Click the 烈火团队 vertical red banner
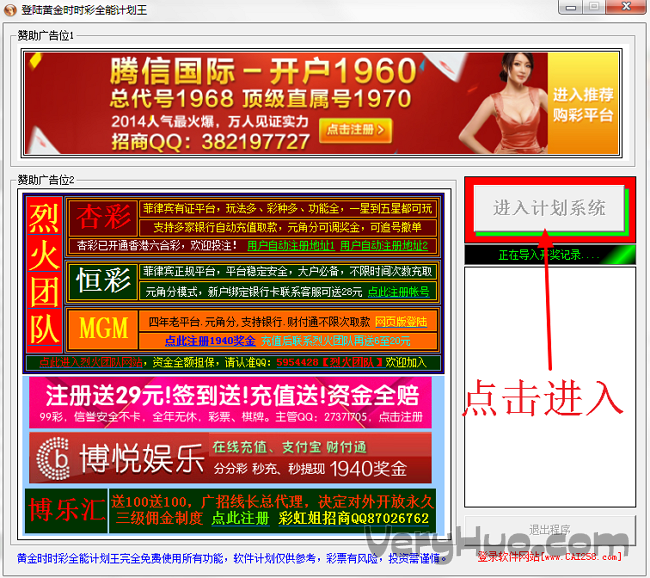Image resolution: width=650 pixels, height=578 pixels. coord(44,274)
